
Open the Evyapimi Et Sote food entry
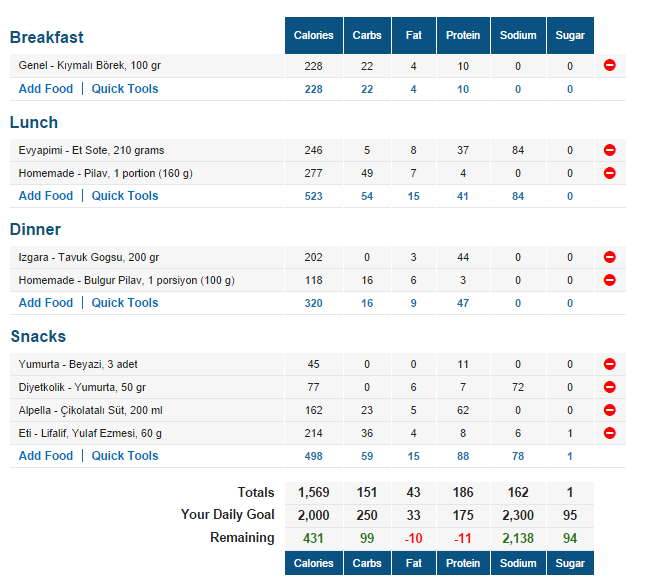pos(91,150)
